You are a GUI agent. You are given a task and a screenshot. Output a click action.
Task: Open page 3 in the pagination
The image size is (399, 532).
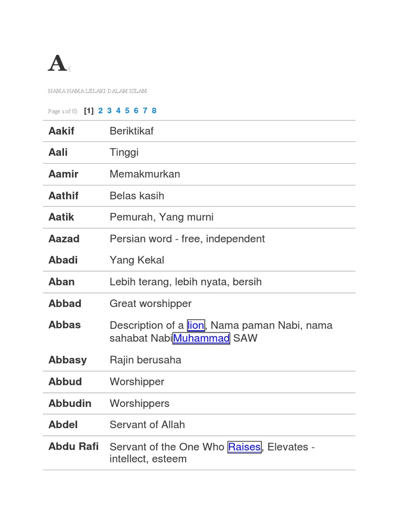pyautogui.click(x=109, y=111)
